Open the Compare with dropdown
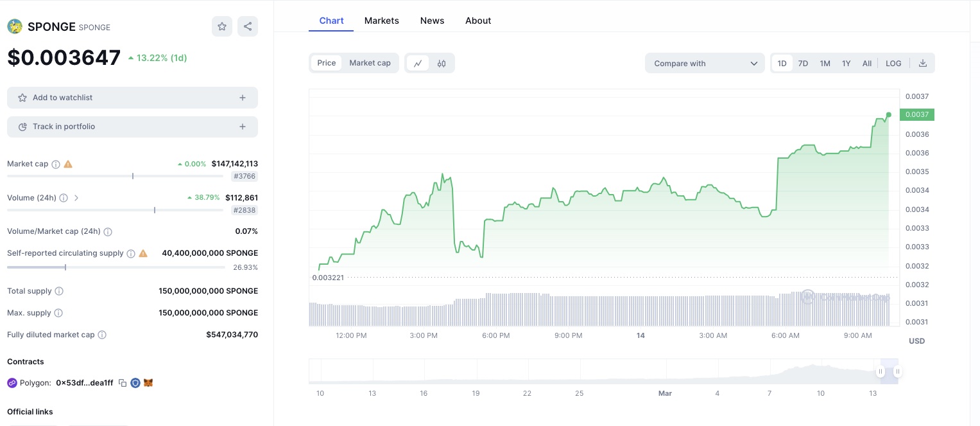This screenshot has width=980, height=426. click(705, 63)
